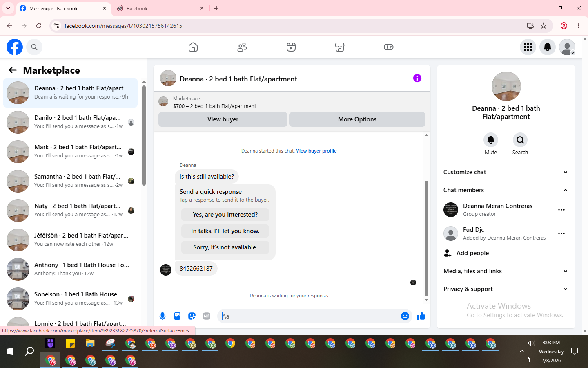
Task: Open Chrome tab search dropdown
Action: click(8, 8)
